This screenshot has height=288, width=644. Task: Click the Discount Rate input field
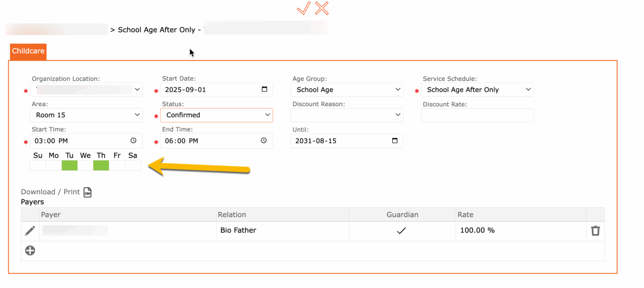click(477, 115)
